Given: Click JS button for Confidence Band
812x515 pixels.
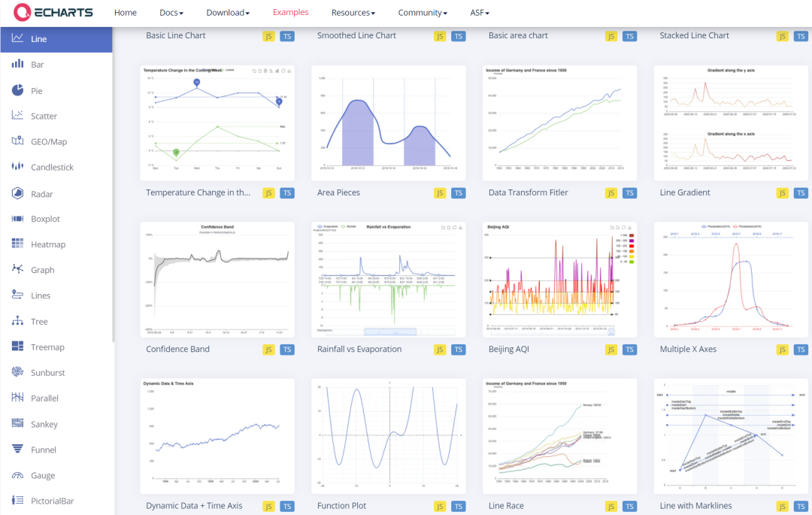Looking at the screenshot, I should 268,350.
